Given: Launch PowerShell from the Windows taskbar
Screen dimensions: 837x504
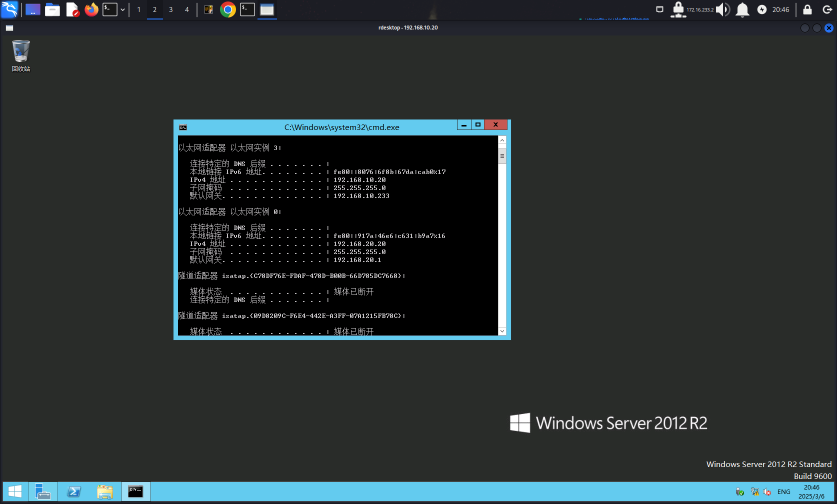Looking at the screenshot, I should coord(74,492).
